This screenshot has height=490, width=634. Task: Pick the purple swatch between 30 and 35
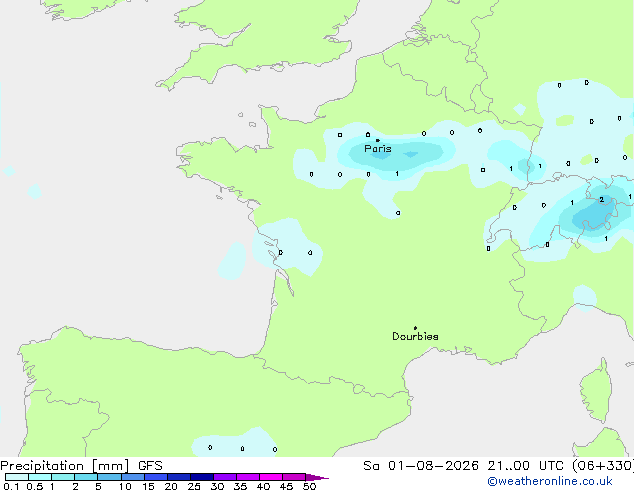tap(225, 477)
